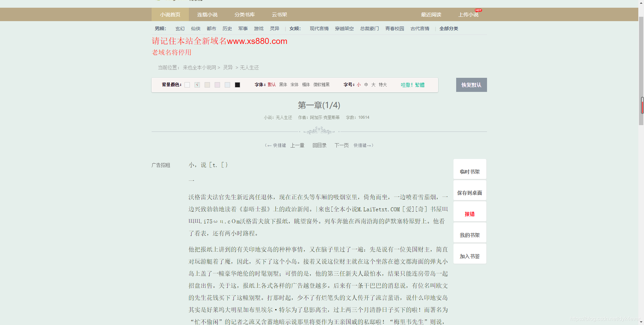Click 灵异 breadcrumb link
This screenshot has width=644, height=325.
[x=228, y=67]
